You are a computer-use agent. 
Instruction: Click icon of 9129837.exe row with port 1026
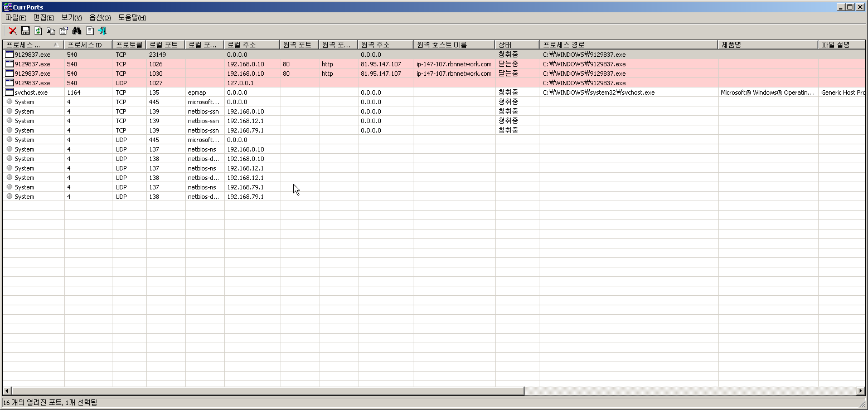click(x=9, y=64)
